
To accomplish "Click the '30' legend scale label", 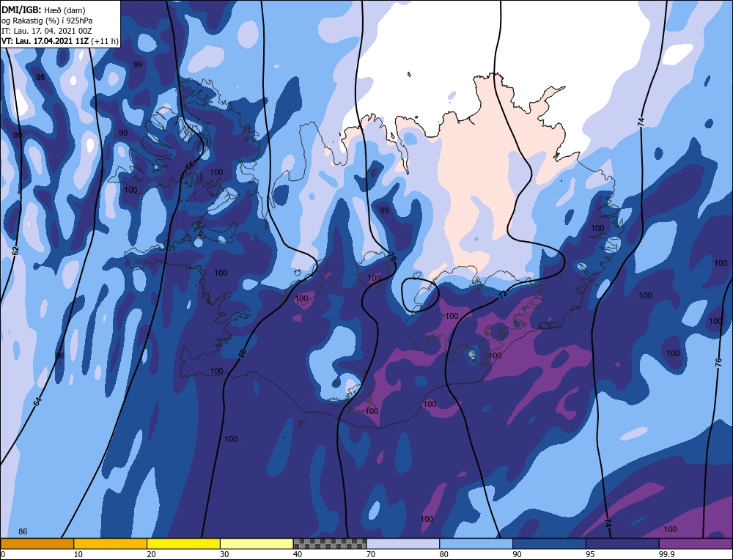I will (224, 554).
